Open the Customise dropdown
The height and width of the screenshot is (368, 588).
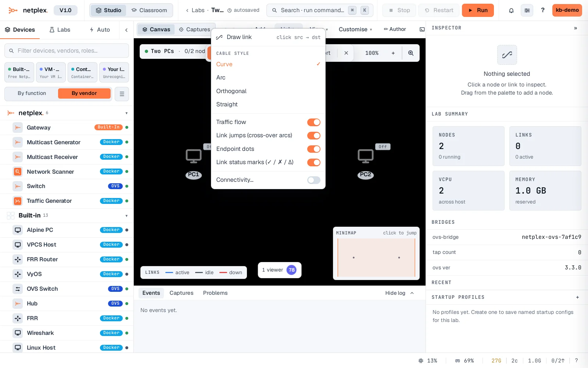click(x=355, y=29)
